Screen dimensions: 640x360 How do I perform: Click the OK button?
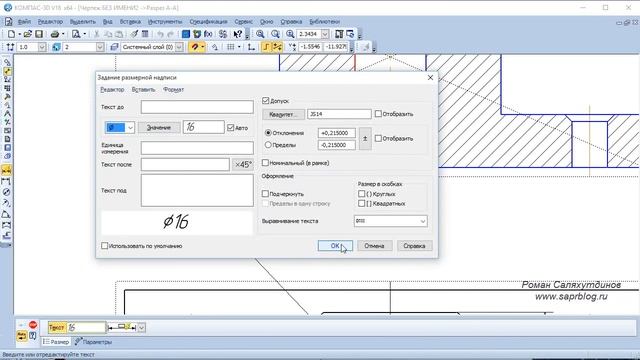(x=335, y=246)
